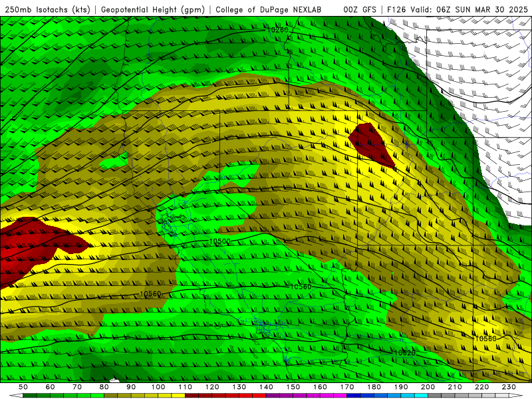Select the darkest green swatch starting the color bar
The image size is (532, 399).
pyautogui.click(x=30, y=396)
